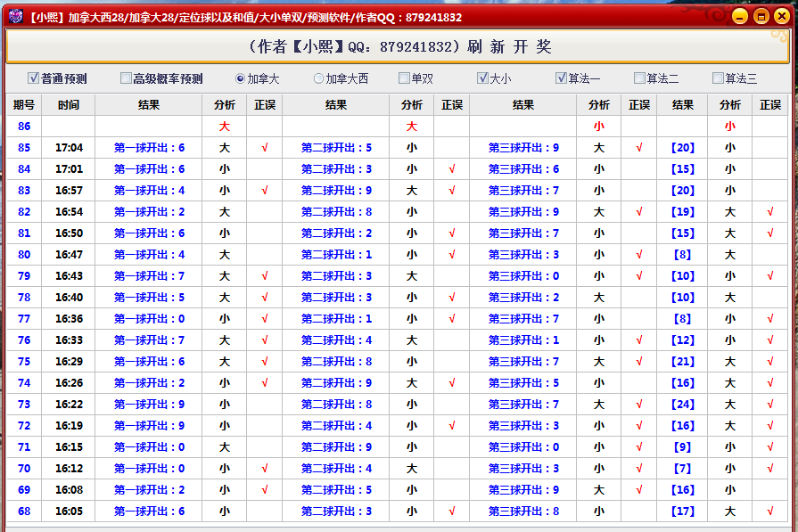Enable the 算法二 checkbox
This screenshot has width=798, height=532.
pyautogui.click(x=639, y=78)
